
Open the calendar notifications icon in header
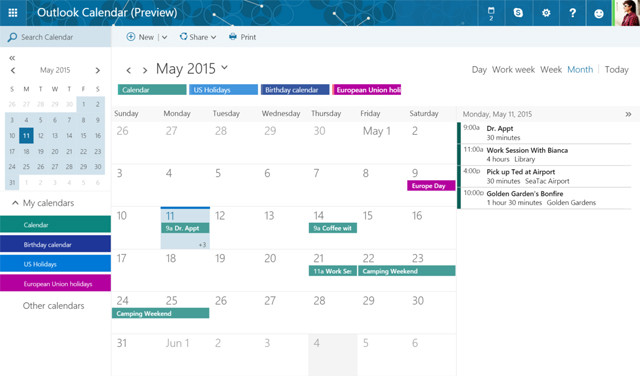491,13
